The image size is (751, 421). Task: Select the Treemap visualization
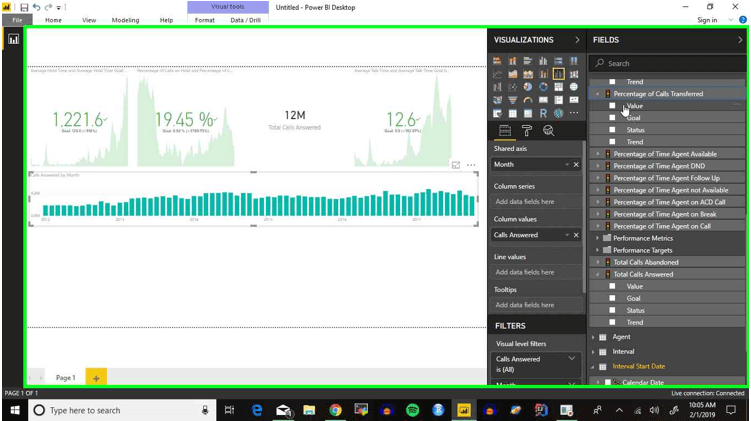tap(558, 87)
